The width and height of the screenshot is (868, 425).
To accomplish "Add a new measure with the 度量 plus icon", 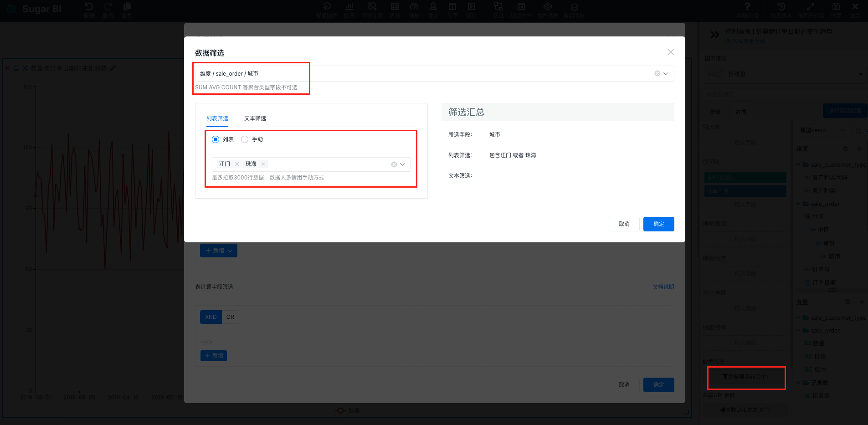I will point(862,302).
